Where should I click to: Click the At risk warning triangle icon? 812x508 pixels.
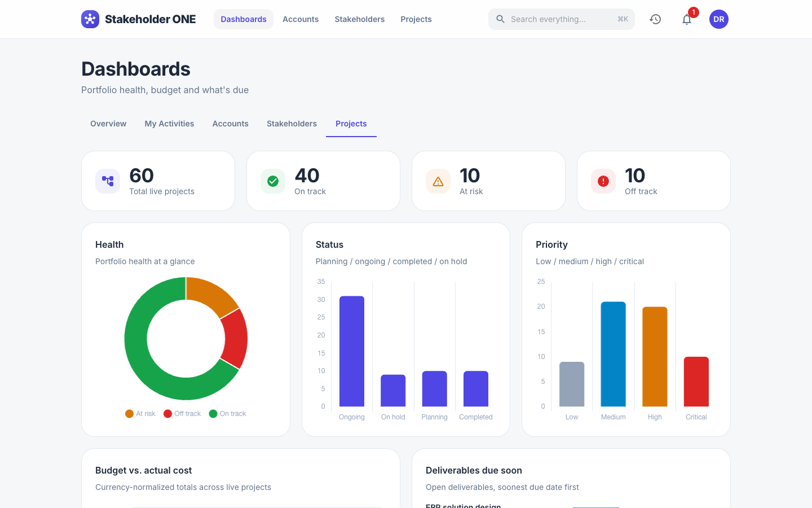(x=438, y=181)
